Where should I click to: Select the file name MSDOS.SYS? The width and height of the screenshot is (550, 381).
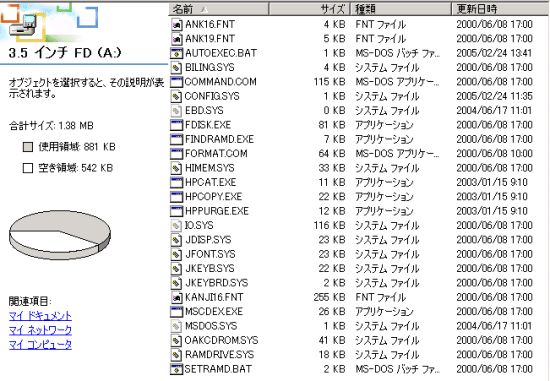pyautogui.click(x=211, y=326)
